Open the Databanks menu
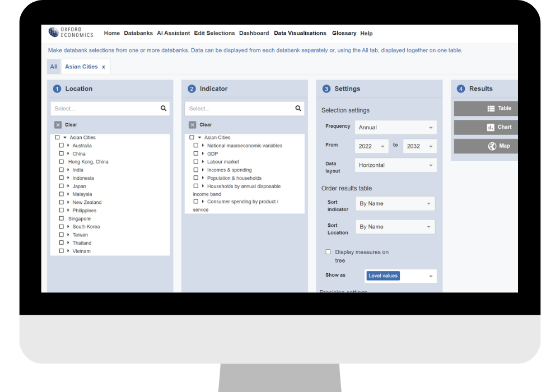Viewport: 560px width, 392px height. pos(138,33)
